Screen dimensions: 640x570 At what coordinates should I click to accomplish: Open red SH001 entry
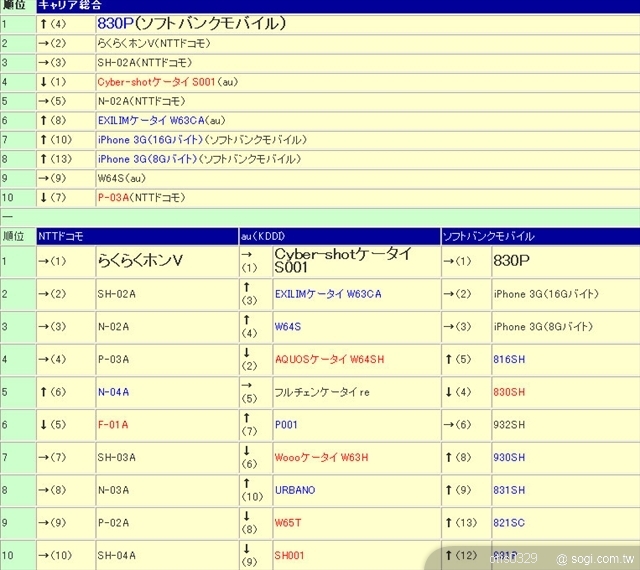tap(289, 555)
